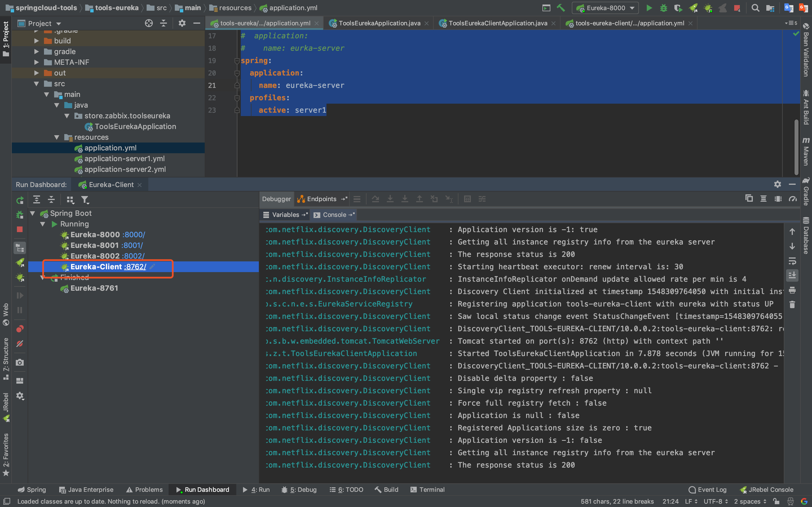This screenshot has height=507, width=812.
Task: Click the red Stop icon in Run Dashboard
Action: (20, 229)
